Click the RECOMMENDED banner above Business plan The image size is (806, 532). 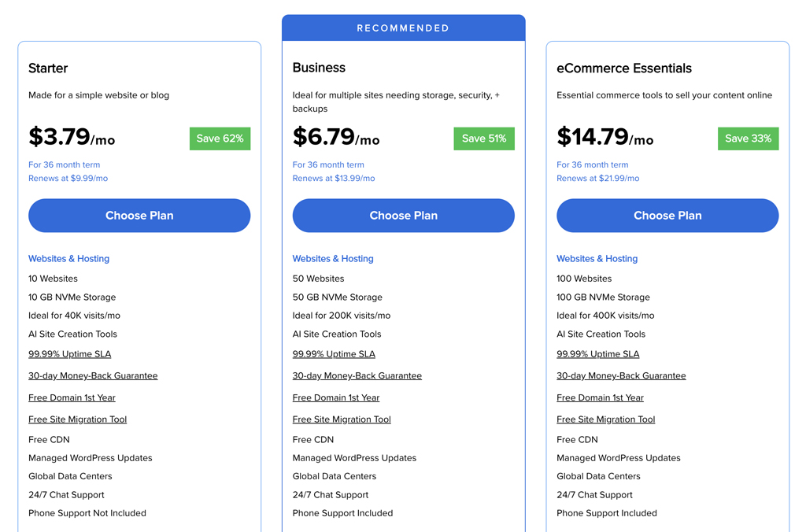[x=403, y=27]
